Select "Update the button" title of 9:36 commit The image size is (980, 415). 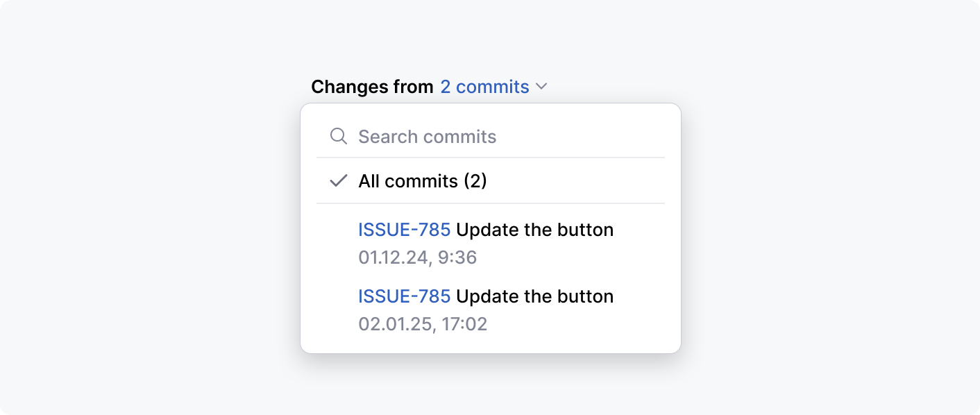pos(534,230)
